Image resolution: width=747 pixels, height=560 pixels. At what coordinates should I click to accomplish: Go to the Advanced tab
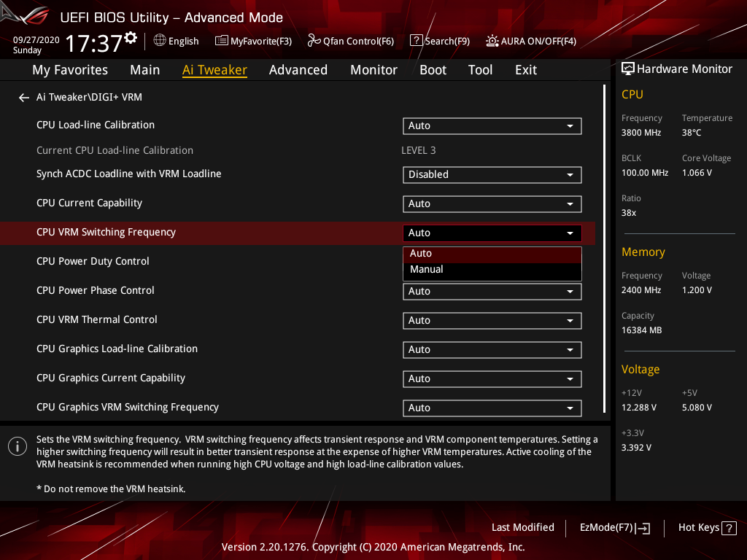coord(298,70)
